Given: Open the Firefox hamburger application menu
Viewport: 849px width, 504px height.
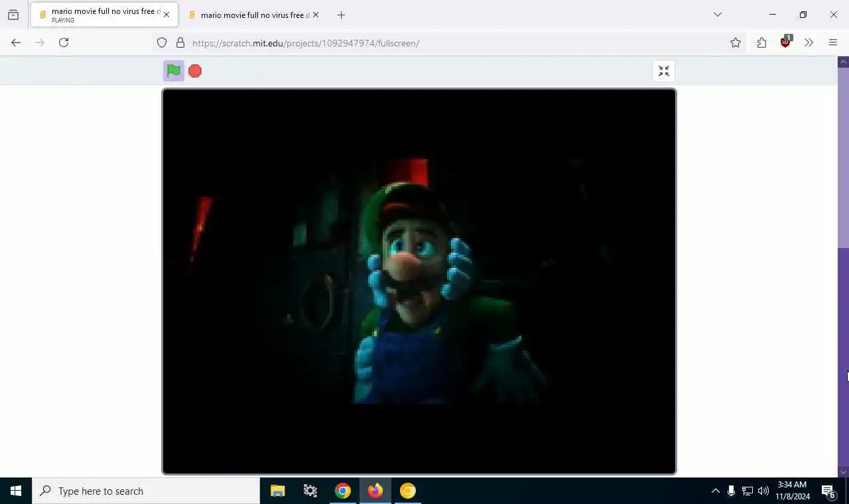Looking at the screenshot, I should coord(833,43).
